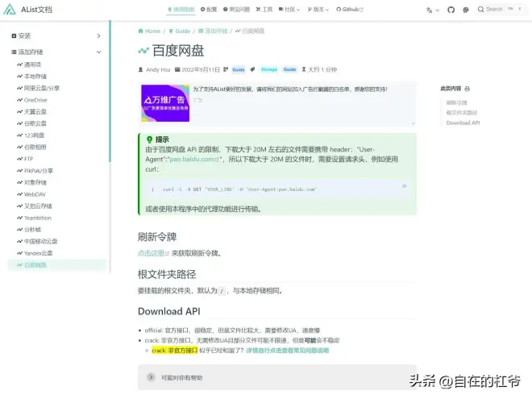This screenshot has height=399, width=532.
Task: Click the lightbulb 提示 icon in tip box
Action: point(149,139)
